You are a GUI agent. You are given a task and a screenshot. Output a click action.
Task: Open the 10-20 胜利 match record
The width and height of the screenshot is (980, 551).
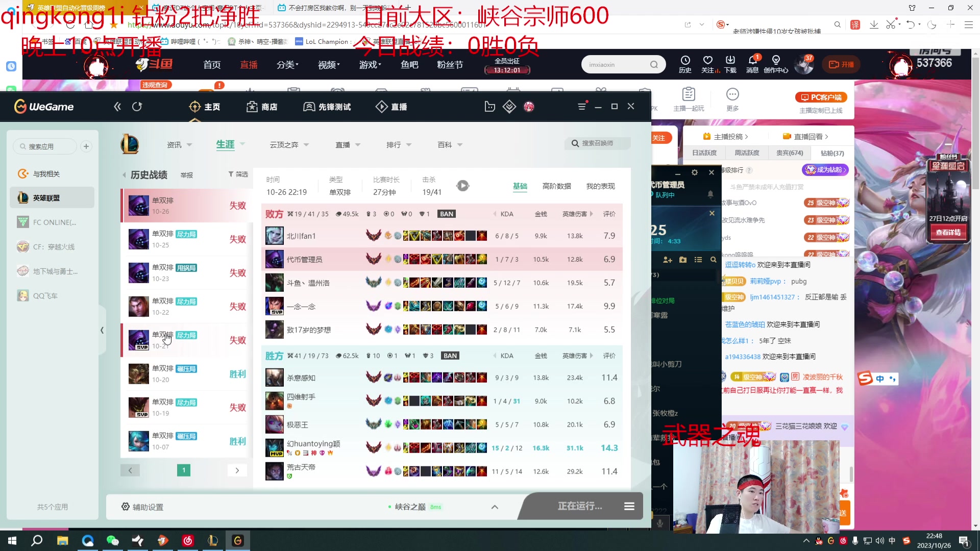(187, 374)
